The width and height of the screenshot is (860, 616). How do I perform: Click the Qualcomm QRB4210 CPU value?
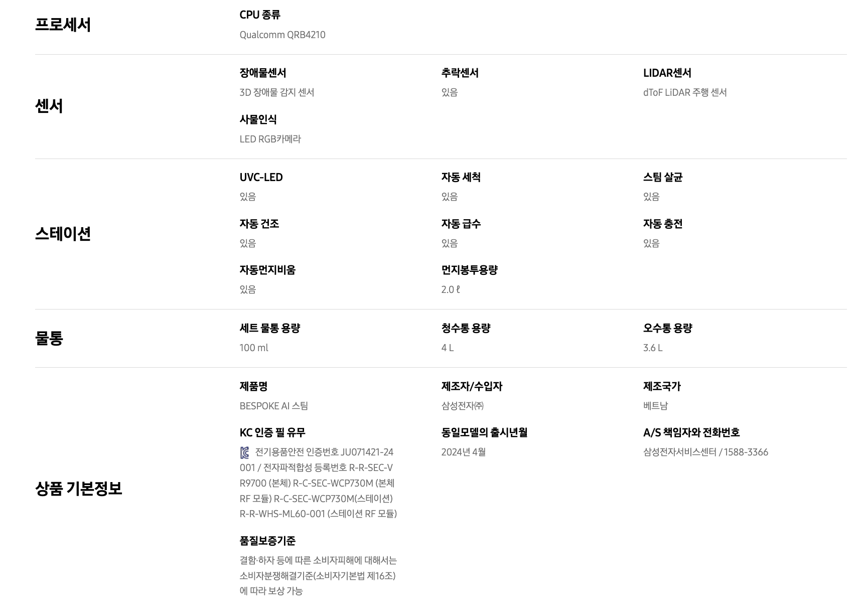pos(282,35)
